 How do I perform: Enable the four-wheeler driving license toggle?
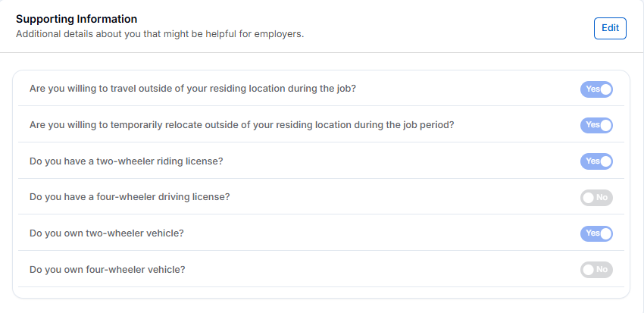tap(596, 198)
